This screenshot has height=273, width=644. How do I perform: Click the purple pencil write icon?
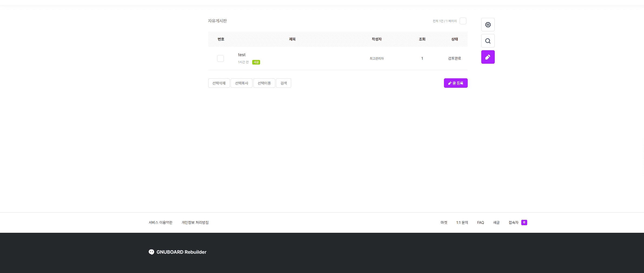pos(488,57)
